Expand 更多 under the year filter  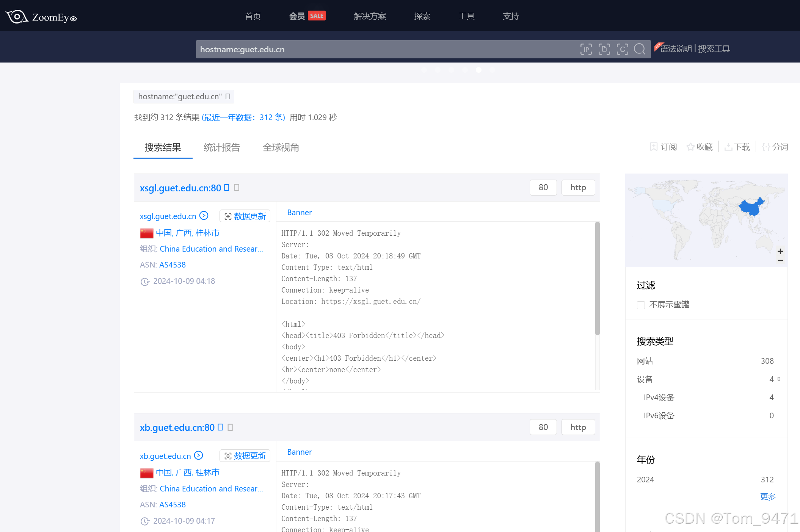coord(768,496)
